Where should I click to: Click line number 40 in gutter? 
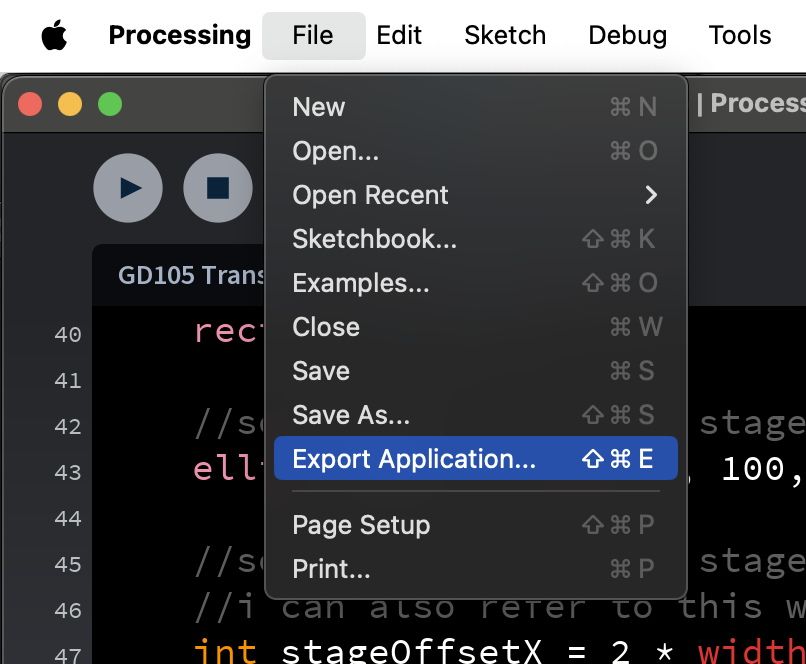(68, 335)
